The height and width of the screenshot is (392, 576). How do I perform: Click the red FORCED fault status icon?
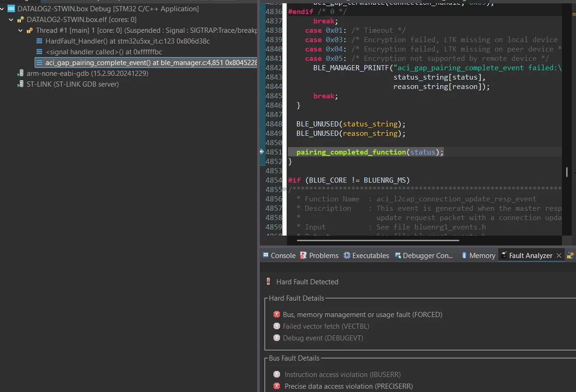pos(277,315)
